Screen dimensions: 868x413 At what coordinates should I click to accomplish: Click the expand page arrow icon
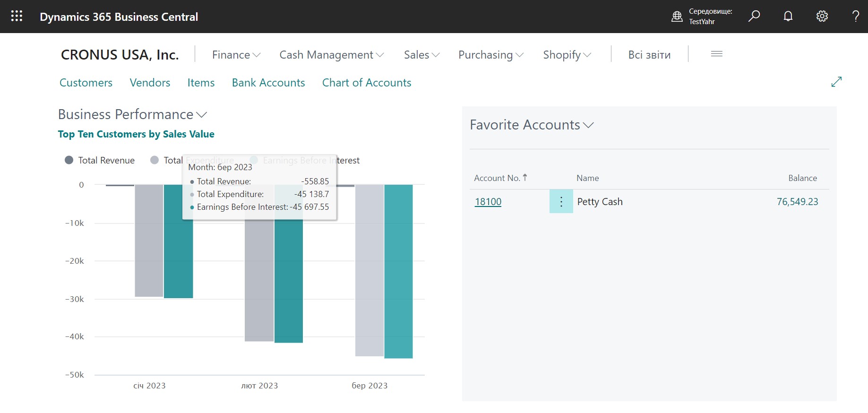click(836, 82)
